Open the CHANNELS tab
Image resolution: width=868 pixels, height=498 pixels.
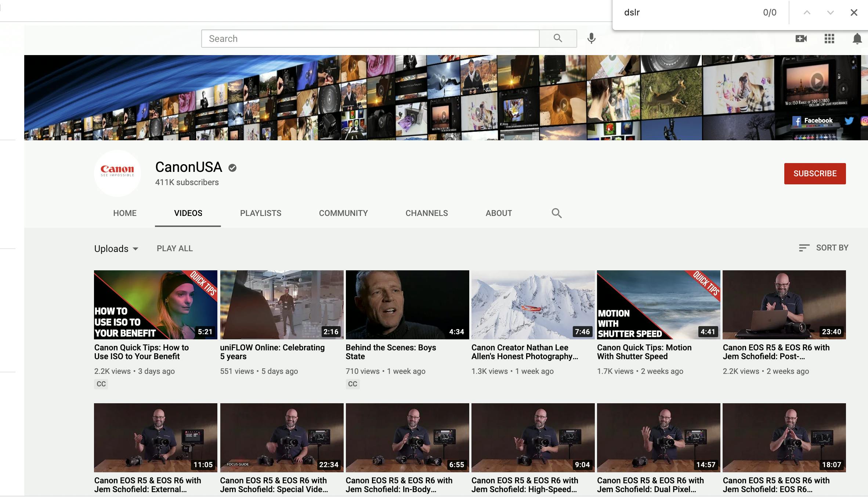(427, 213)
